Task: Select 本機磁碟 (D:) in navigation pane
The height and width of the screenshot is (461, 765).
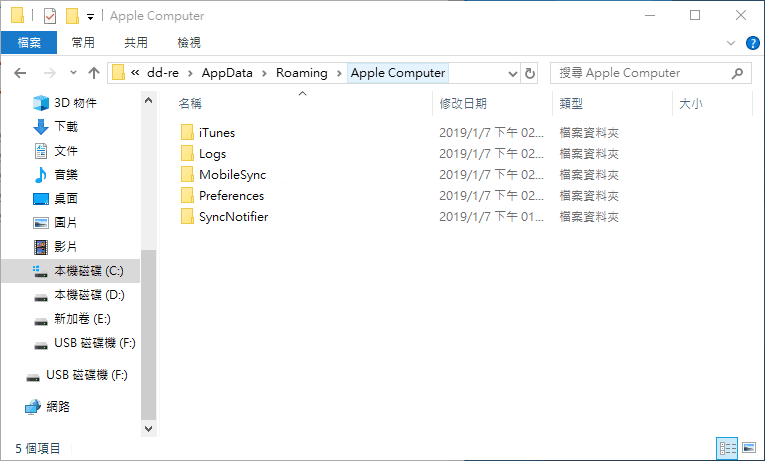Action: [88, 295]
